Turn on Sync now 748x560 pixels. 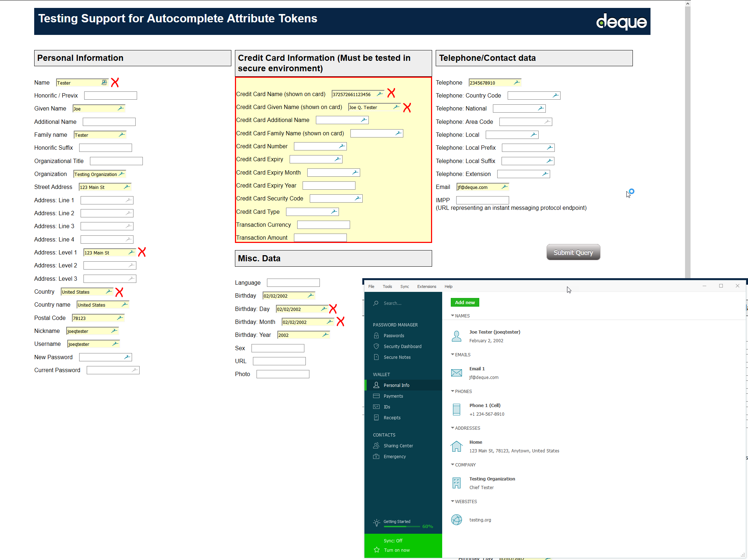click(396, 550)
